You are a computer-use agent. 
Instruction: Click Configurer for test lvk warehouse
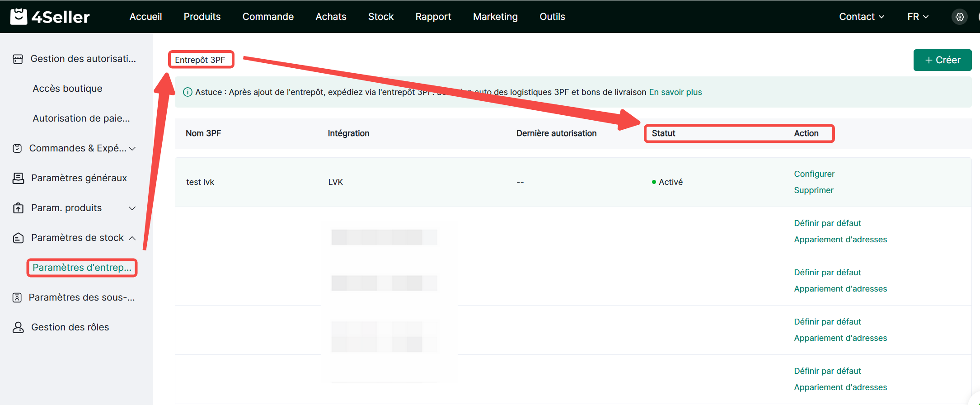814,174
